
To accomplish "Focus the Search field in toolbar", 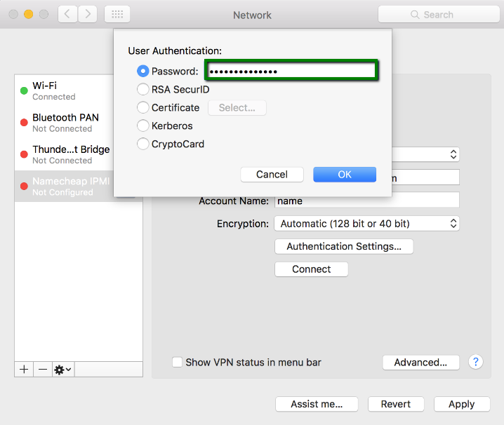I will pyautogui.click(x=438, y=14).
